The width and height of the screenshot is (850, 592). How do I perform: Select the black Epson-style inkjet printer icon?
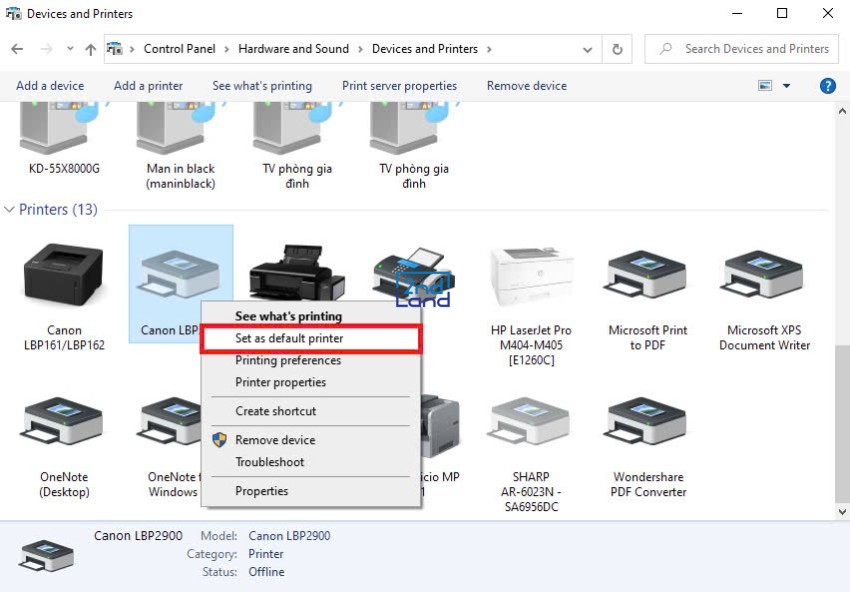(x=297, y=272)
